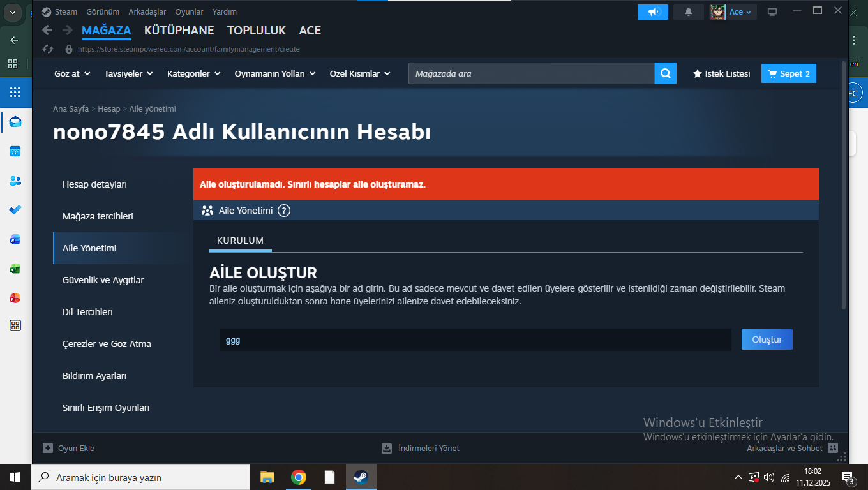Viewport: 868px width, 490px height.
Task: Click the Hesap breadcrumb link
Action: pos(109,109)
